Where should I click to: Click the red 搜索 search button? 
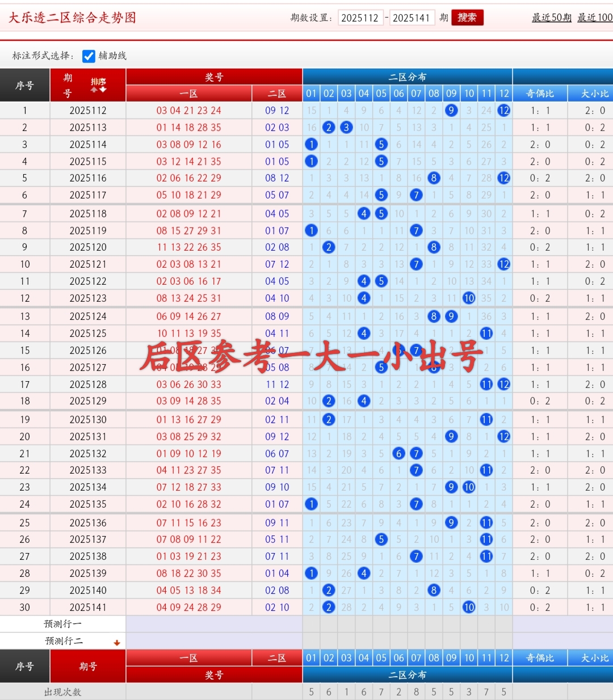pyautogui.click(x=467, y=18)
